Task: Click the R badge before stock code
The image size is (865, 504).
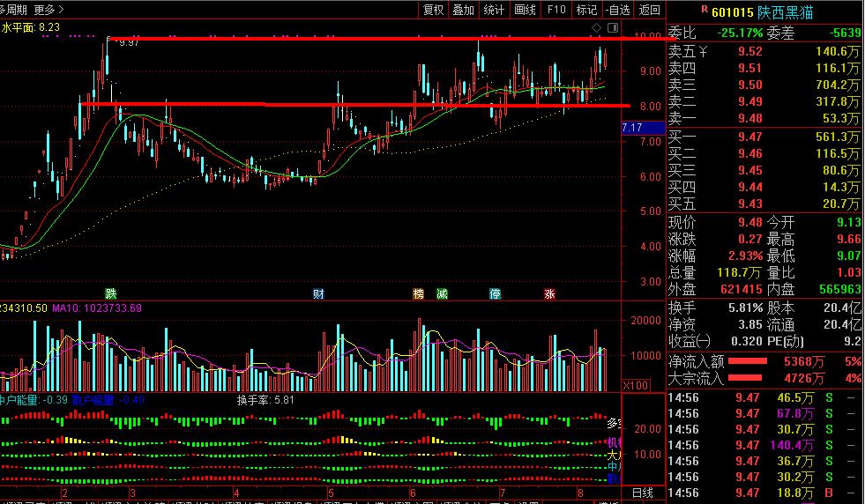Action: tap(705, 9)
